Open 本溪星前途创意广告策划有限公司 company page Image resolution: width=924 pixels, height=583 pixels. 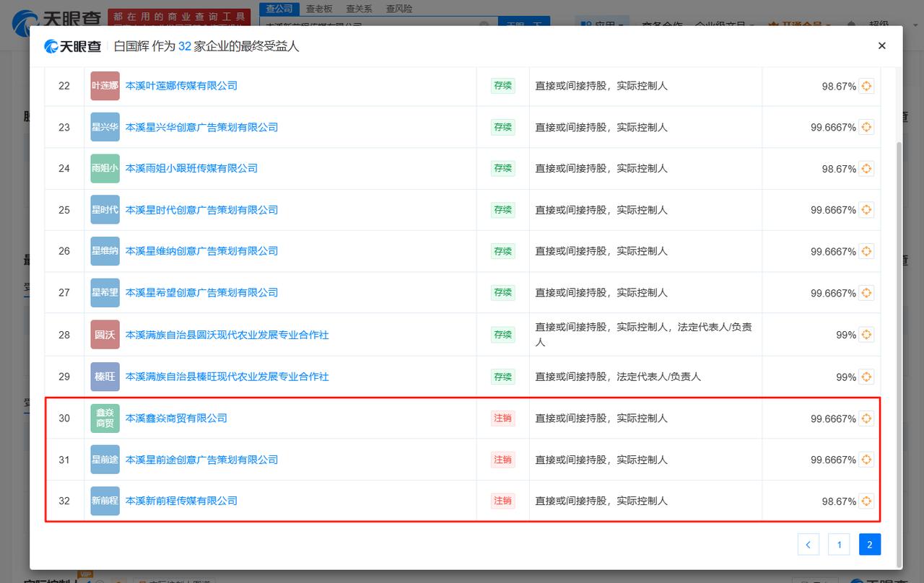201,460
